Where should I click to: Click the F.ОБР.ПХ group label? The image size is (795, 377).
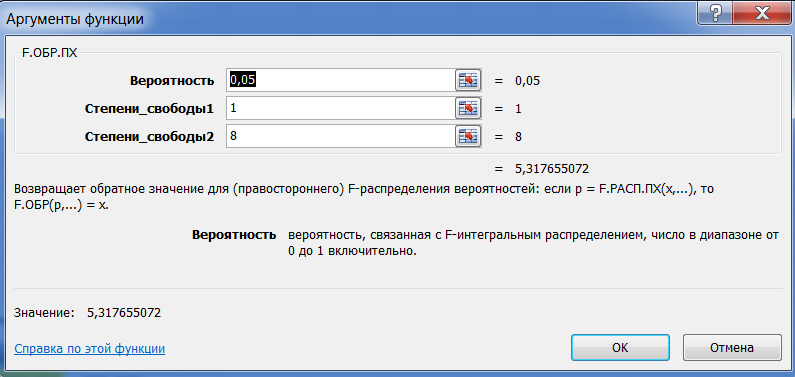[x=50, y=52]
